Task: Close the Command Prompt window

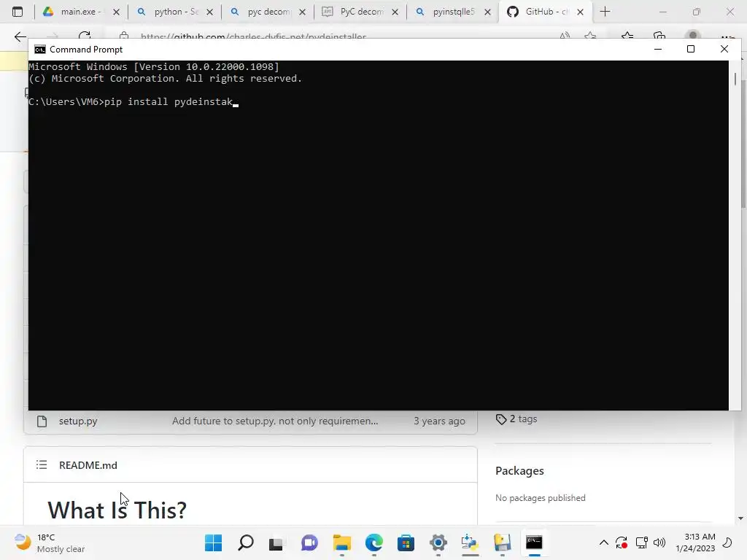Action: (x=724, y=49)
